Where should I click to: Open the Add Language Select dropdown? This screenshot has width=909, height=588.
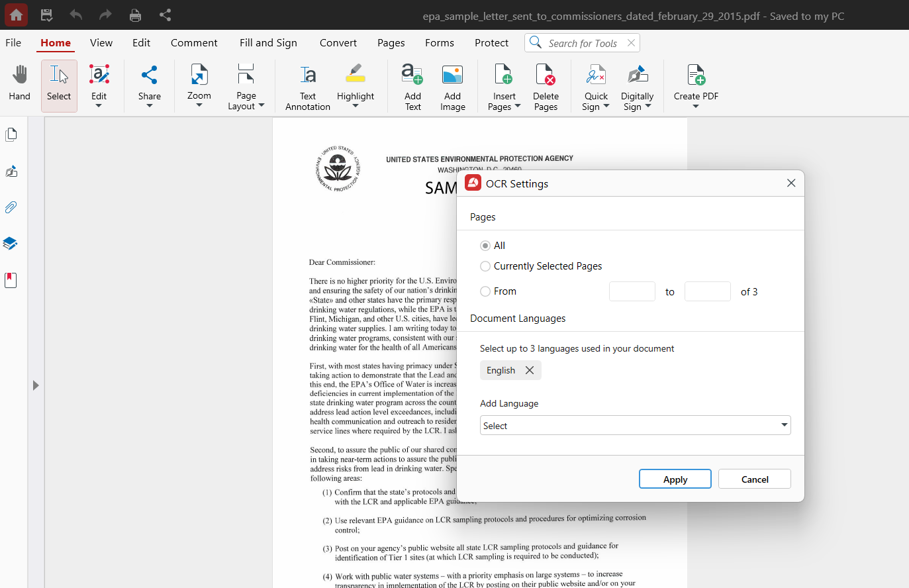click(635, 425)
